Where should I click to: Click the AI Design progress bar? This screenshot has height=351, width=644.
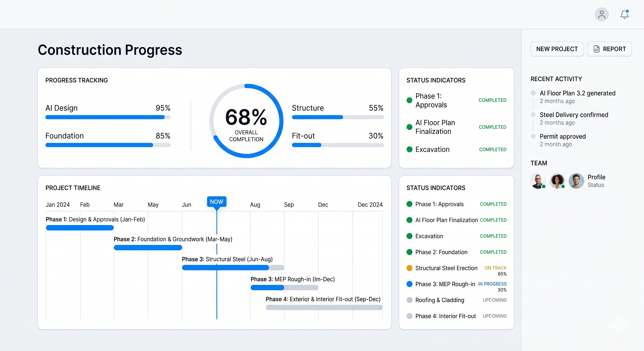(108, 117)
